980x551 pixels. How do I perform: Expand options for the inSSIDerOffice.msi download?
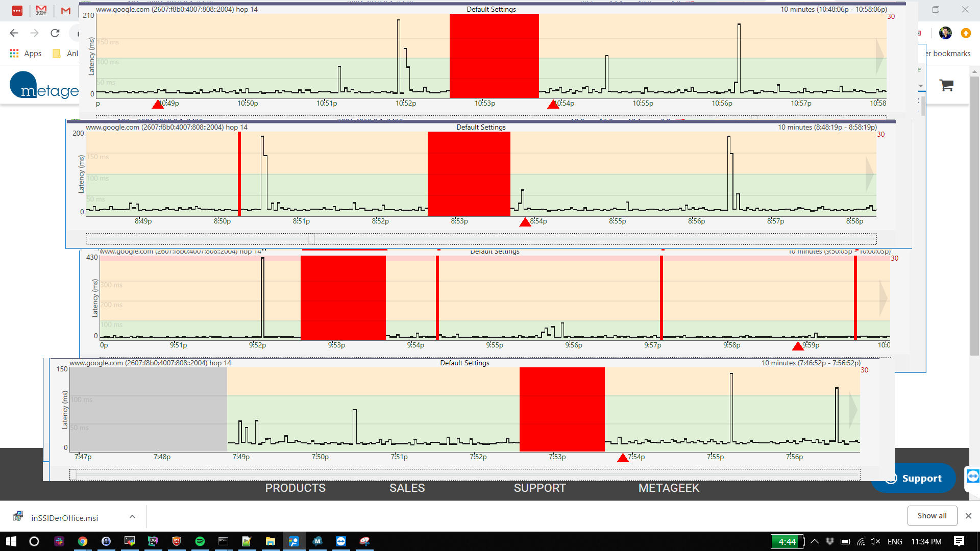point(132,517)
